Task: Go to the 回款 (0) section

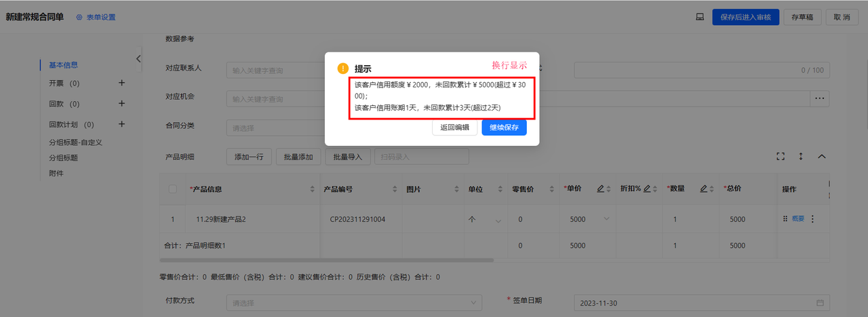Action: click(64, 104)
